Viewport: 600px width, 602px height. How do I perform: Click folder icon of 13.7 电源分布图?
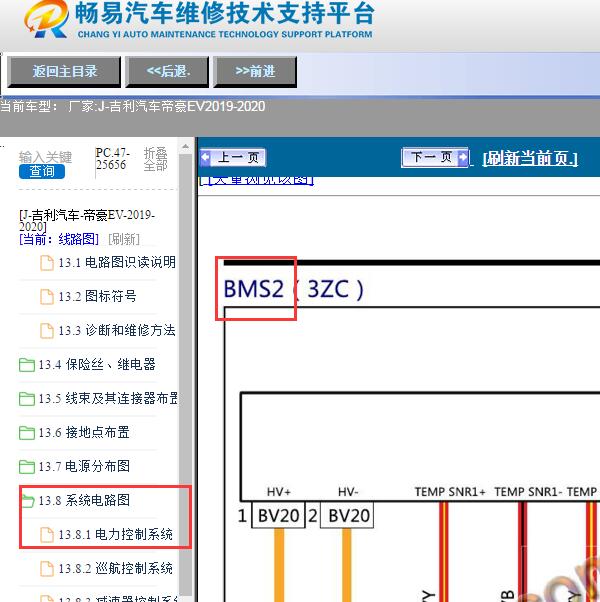pos(27,466)
